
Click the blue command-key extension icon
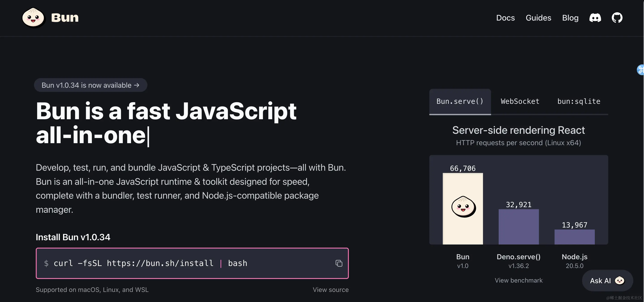click(641, 70)
